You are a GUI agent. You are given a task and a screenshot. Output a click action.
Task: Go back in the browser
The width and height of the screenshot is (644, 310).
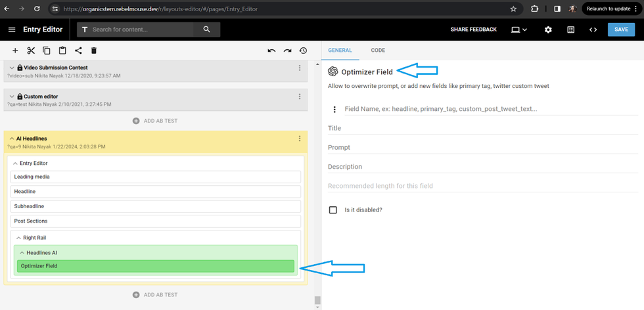coord(7,9)
